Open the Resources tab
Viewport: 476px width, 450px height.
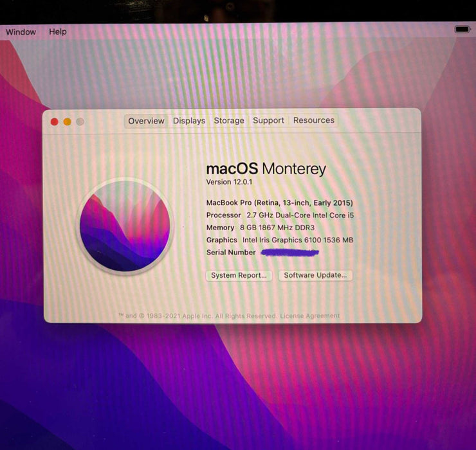[x=314, y=120]
